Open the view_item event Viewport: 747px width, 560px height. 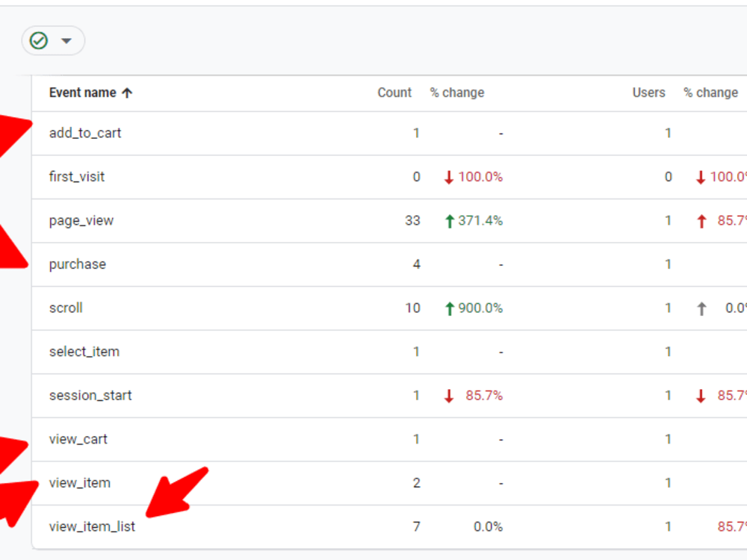[x=80, y=483]
